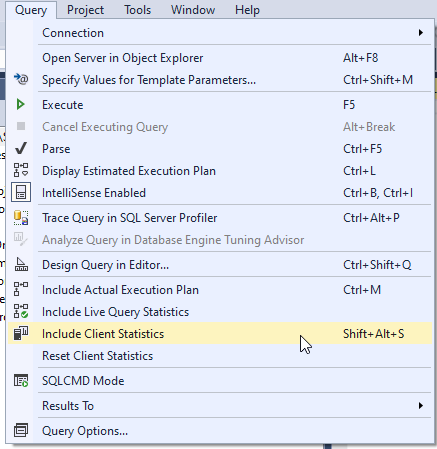Viewport: 437px width, 449px height.
Task: Open Query Options dialog entry
Action: click(220, 431)
